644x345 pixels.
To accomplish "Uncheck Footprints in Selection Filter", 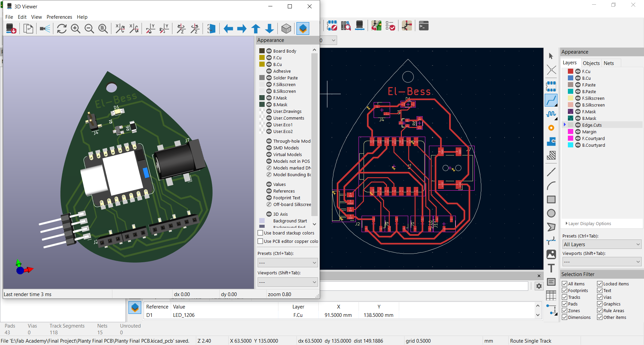I will [x=565, y=290].
